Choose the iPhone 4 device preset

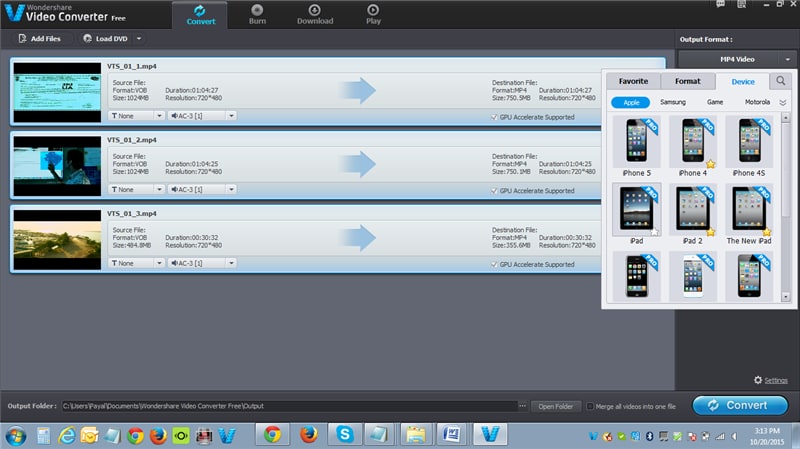(x=693, y=146)
